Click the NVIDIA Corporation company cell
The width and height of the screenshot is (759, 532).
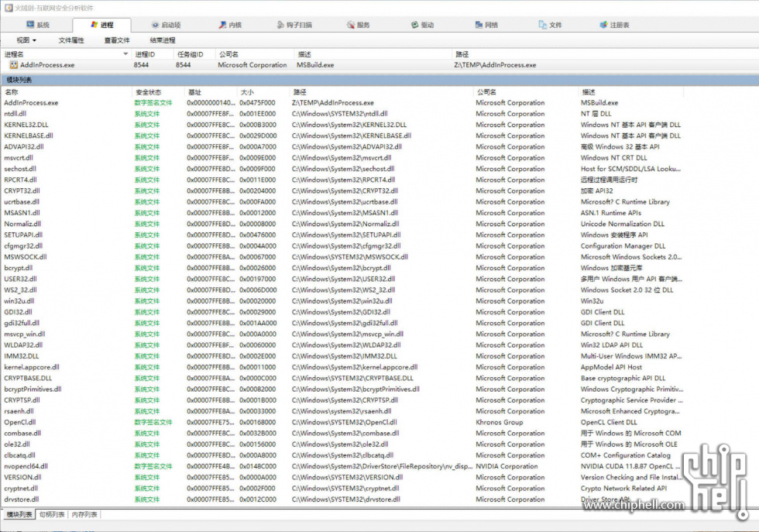(x=507, y=467)
